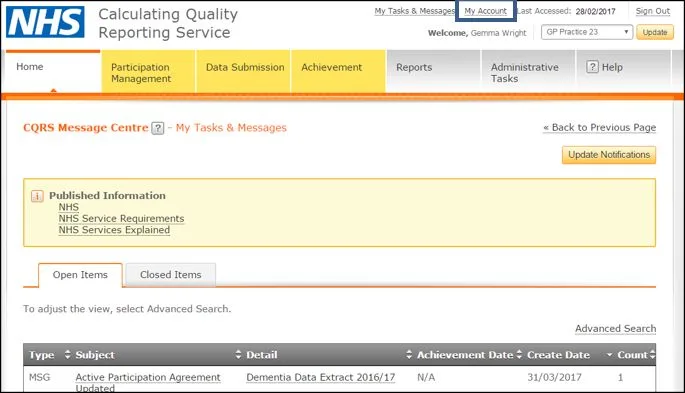
Task: Open the Advanced Search link
Action: coord(616,328)
